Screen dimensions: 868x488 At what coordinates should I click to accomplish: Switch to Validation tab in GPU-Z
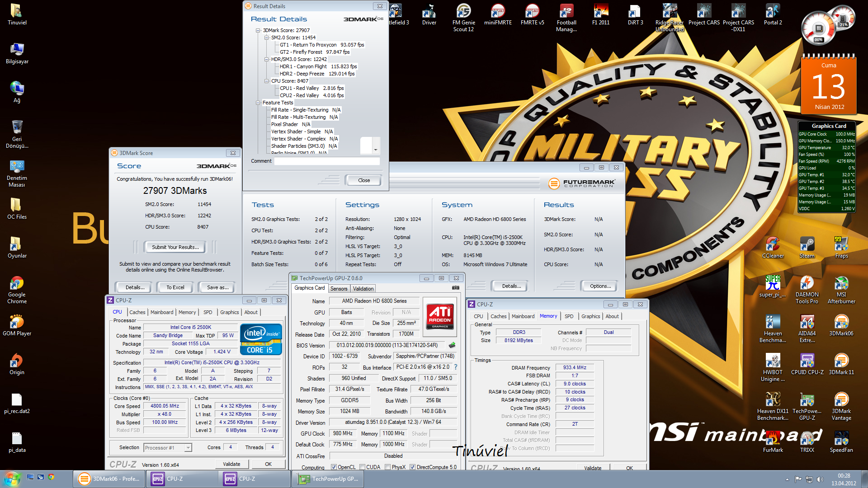[363, 289]
